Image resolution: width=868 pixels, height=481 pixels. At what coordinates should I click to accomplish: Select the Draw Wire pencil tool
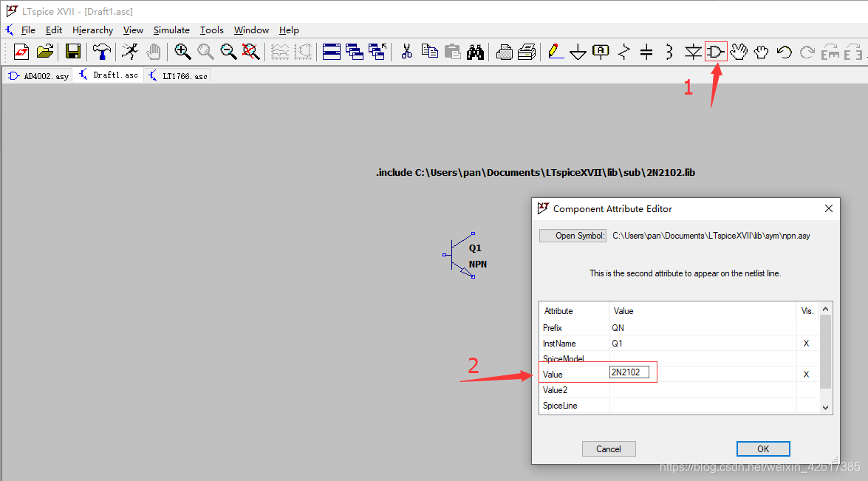coord(556,52)
